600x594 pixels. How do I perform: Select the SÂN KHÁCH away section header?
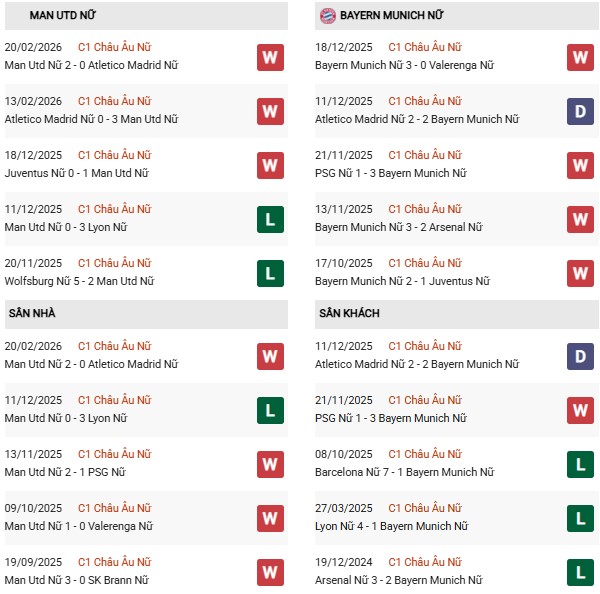click(x=349, y=313)
